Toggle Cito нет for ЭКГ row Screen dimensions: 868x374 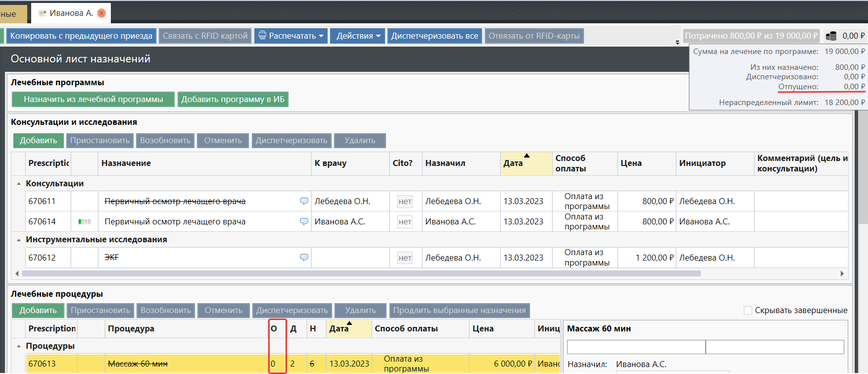405,258
